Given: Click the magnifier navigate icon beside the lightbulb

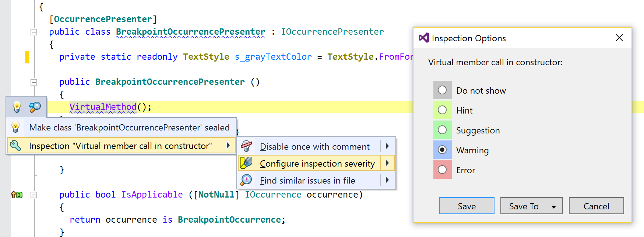Looking at the screenshot, I should (35, 107).
